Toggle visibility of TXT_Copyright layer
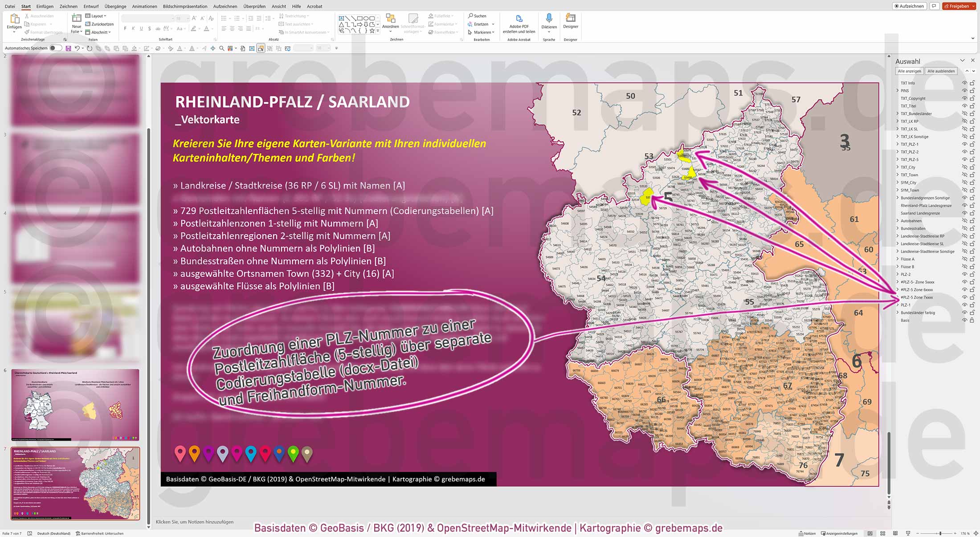Screen dimensions: 980x537 [964, 98]
